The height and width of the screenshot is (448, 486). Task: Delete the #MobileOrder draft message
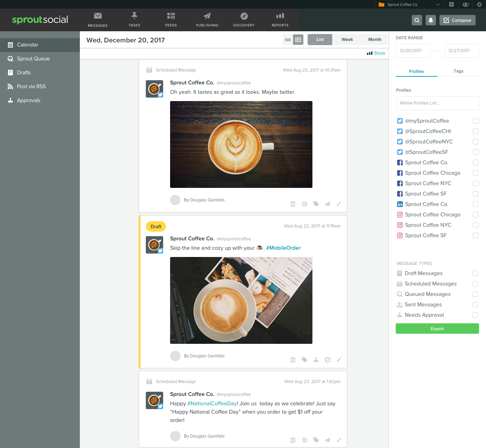(x=293, y=360)
